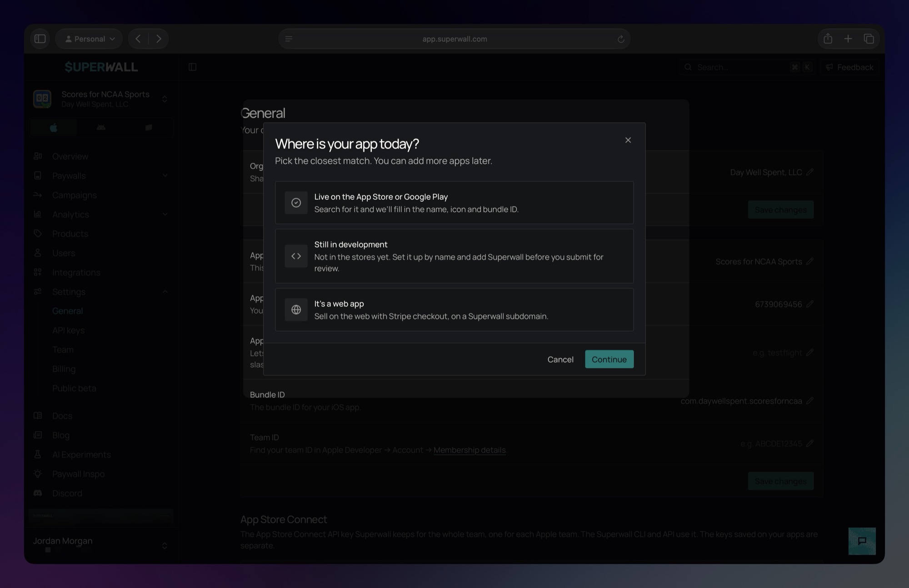
Task: Expand the Paywalls section chevron
Action: [165, 175]
